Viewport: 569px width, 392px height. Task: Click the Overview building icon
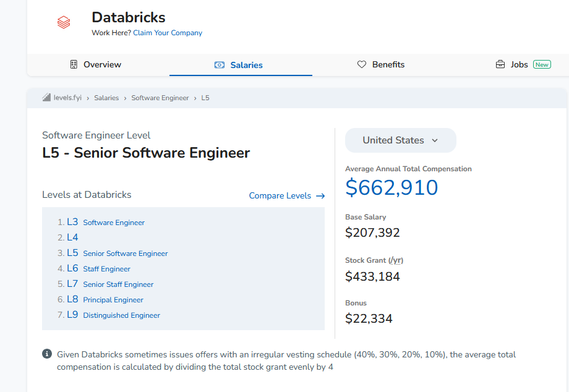(x=74, y=64)
